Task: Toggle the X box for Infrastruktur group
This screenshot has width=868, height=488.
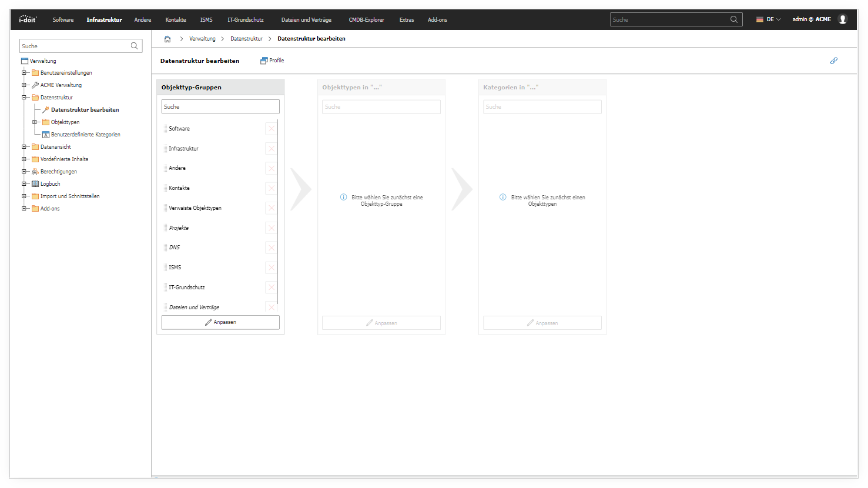Action: click(271, 149)
